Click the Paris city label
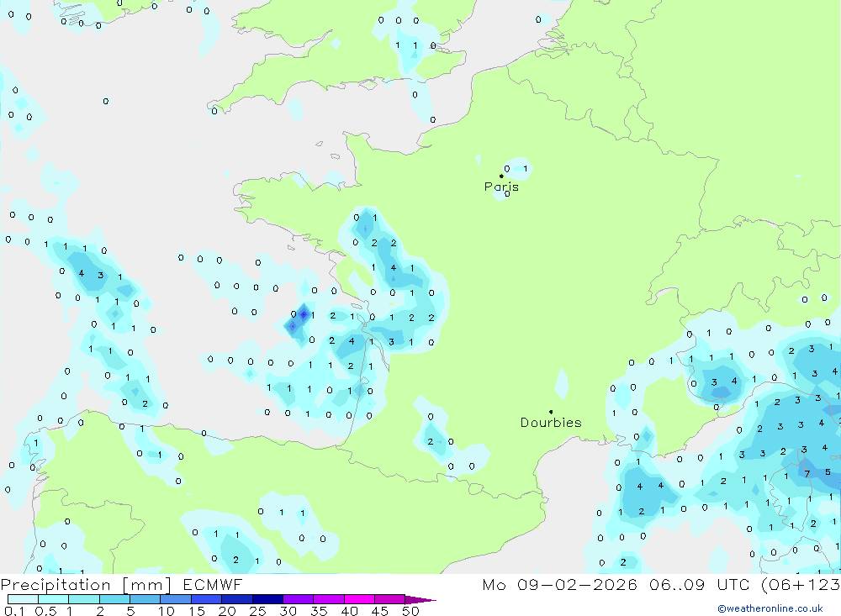The image size is (841, 616). [501, 187]
